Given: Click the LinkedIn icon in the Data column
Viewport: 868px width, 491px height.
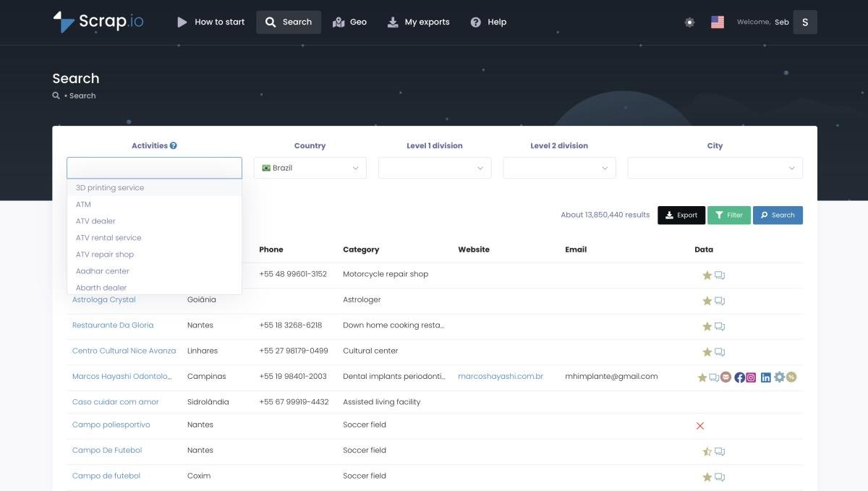Looking at the screenshot, I should [765, 377].
